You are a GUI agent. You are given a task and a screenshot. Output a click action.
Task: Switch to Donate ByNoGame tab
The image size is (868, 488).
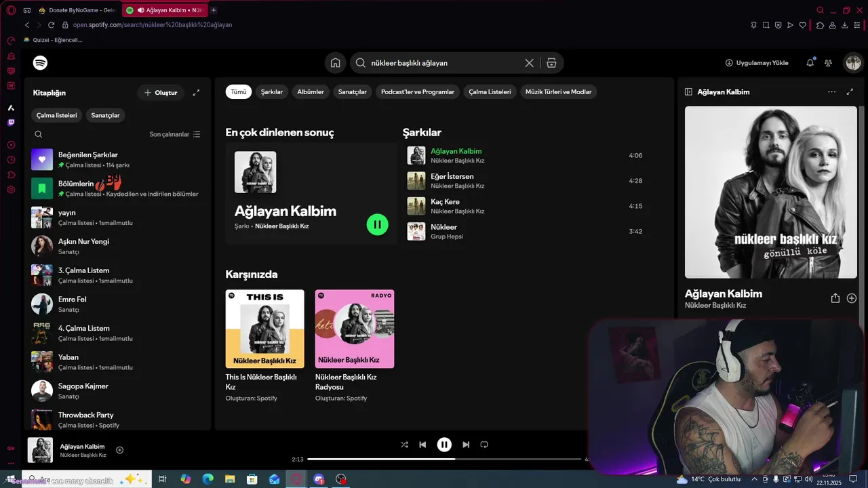(76, 10)
